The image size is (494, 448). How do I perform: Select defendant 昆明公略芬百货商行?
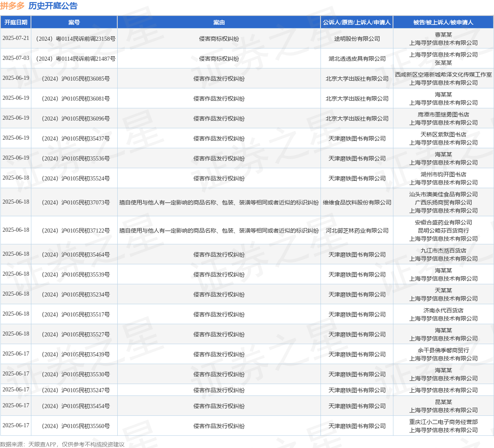pyautogui.click(x=444, y=231)
